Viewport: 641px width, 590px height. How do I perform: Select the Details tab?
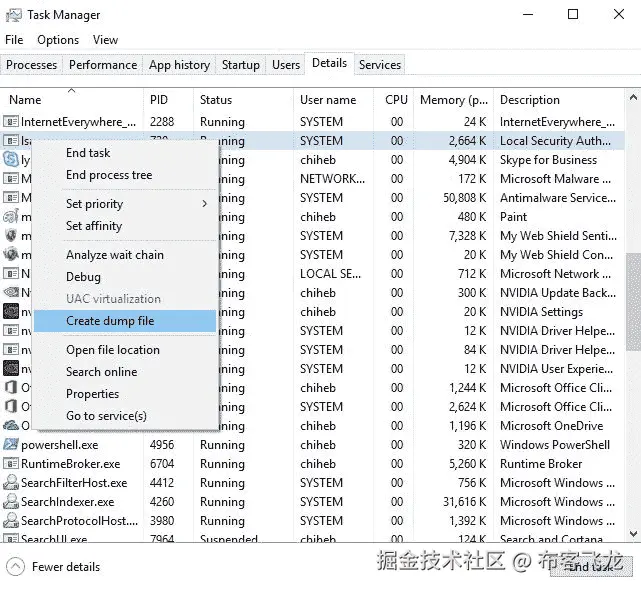tap(329, 63)
